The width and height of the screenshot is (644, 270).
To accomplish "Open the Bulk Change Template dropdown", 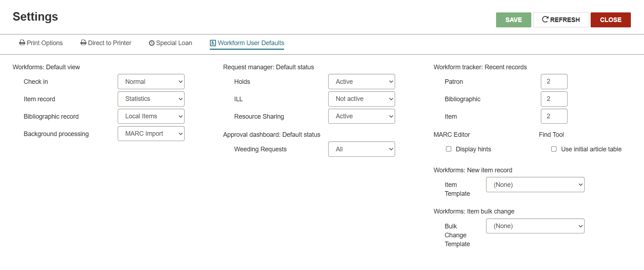I will 535,226.
